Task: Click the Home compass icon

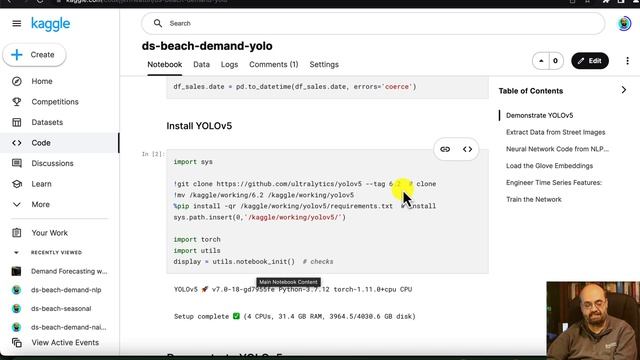Action: (x=17, y=81)
